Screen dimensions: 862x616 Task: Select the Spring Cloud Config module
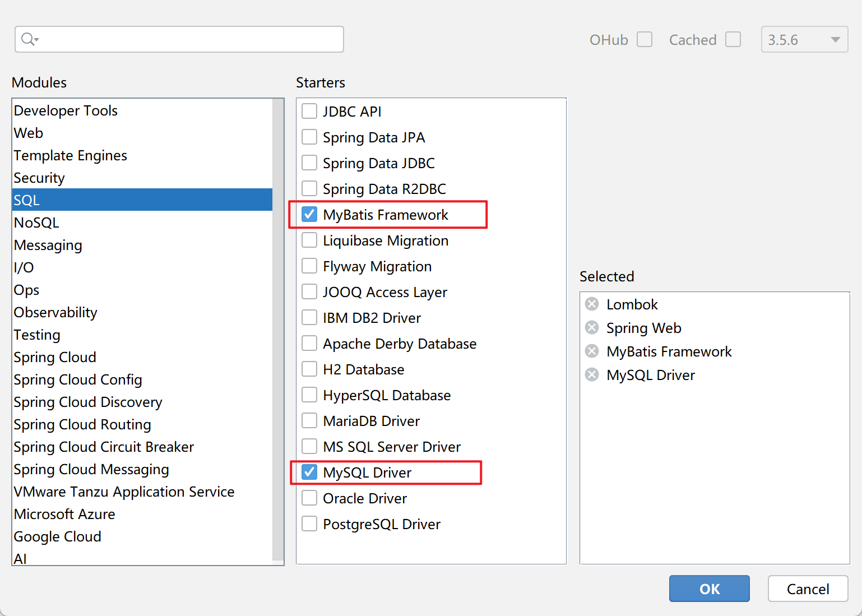[142, 379]
